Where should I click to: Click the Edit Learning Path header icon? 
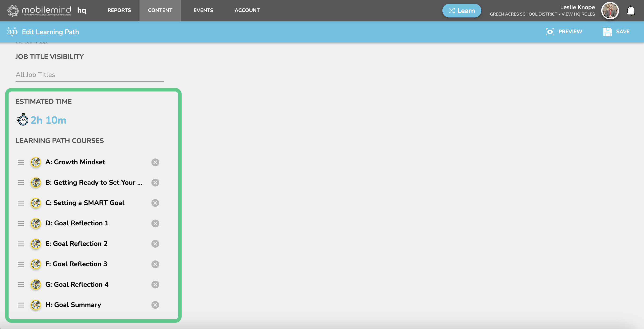pyautogui.click(x=12, y=32)
